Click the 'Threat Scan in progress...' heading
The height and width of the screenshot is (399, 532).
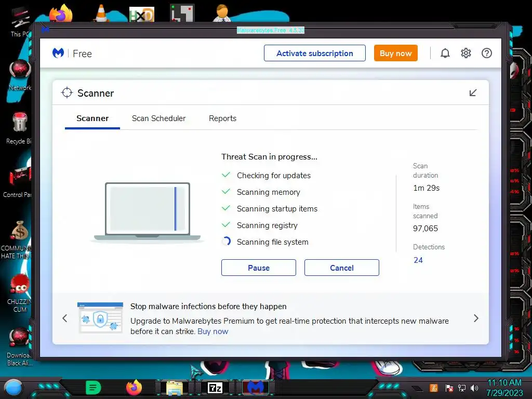click(270, 157)
